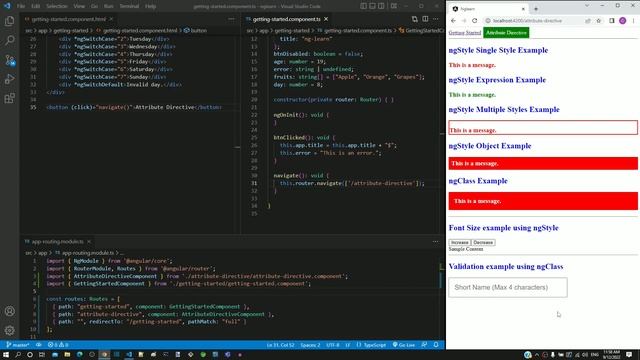Close the getting-started.component.ts tab
640x360 pixels.
[326, 19]
